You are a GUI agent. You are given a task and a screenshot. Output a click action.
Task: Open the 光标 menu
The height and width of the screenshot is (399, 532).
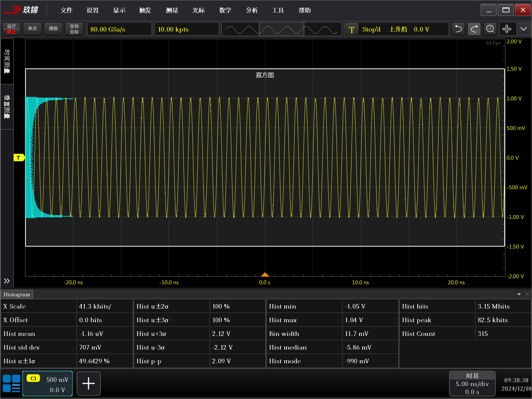198,10
